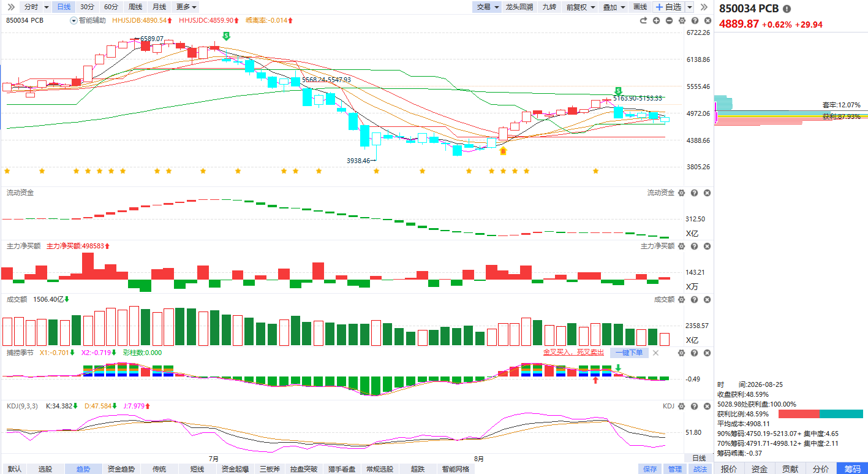Viewport: 868px width, 474px height.
Task: Dismiss the 一键下单 bar with the X
Action: click(656, 353)
